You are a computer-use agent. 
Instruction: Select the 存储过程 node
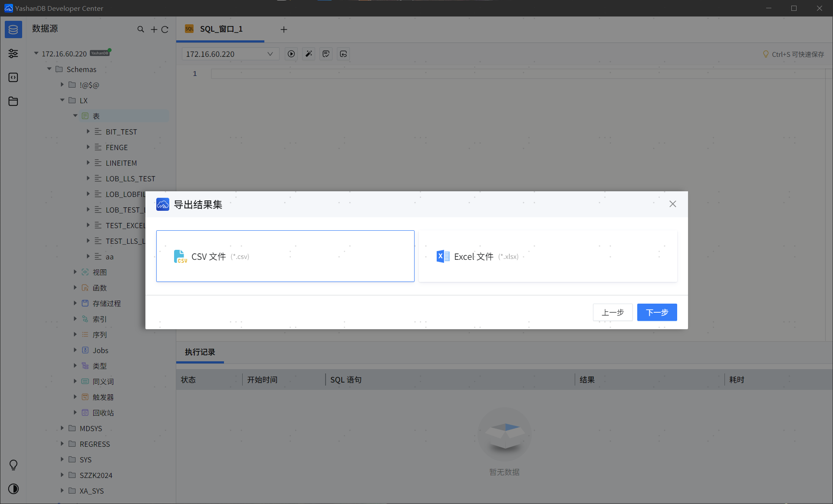[x=107, y=303]
